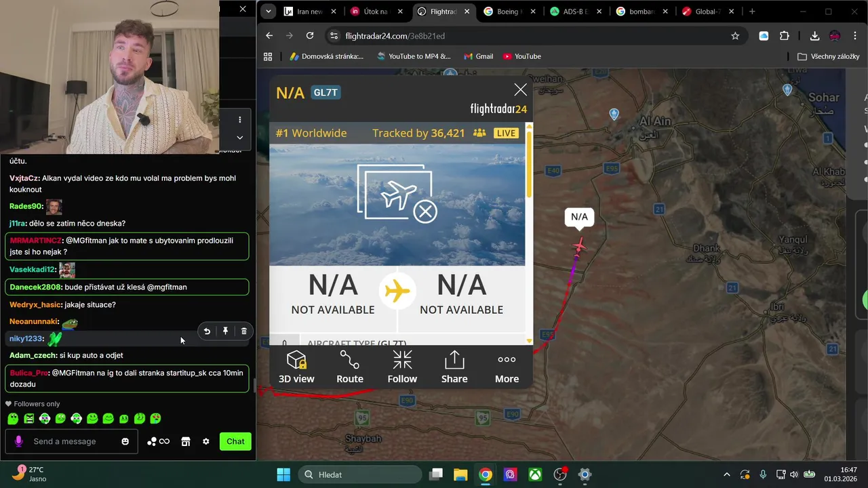
Task: Show hidden system tray icons
Action: click(x=727, y=474)
